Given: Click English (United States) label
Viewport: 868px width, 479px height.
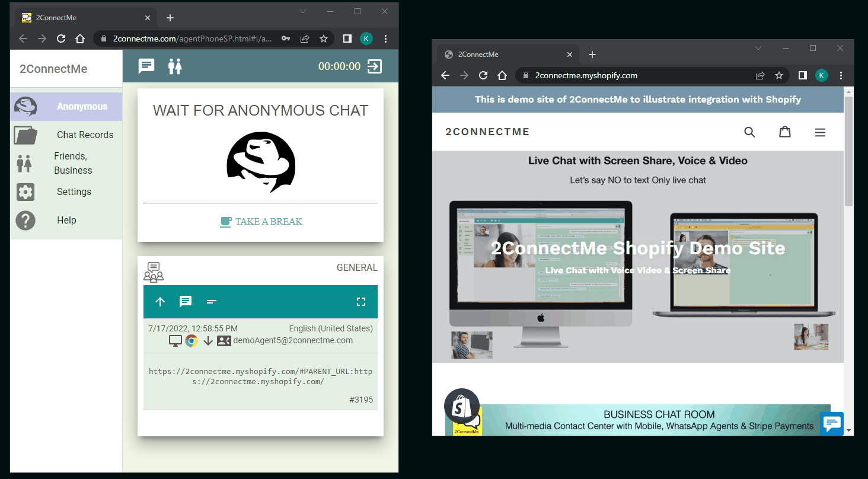Looking at the screenshot, I should [x=331, y=328].
